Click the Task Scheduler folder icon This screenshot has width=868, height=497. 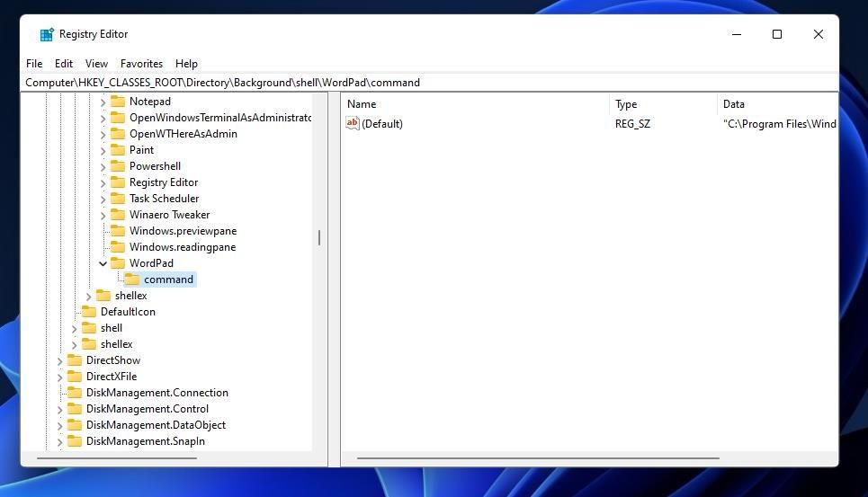tap(117, 199)
